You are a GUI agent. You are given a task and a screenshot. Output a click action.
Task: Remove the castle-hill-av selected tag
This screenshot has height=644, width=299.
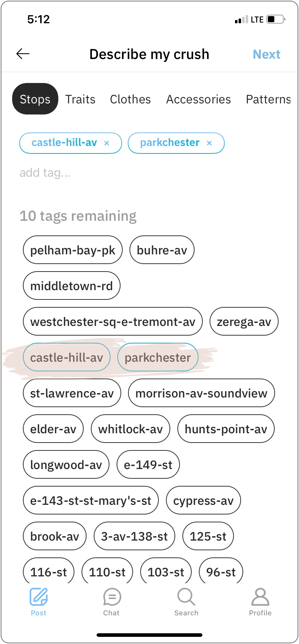pos(107,143)
